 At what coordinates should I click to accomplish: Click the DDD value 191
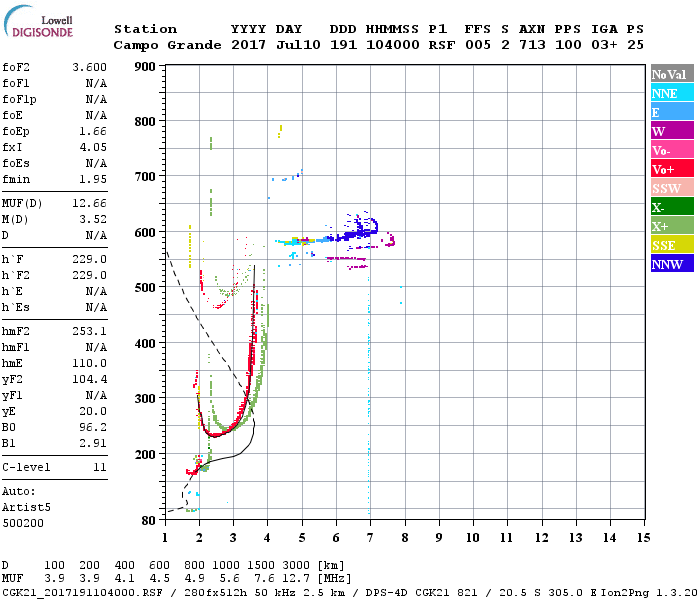343,45
